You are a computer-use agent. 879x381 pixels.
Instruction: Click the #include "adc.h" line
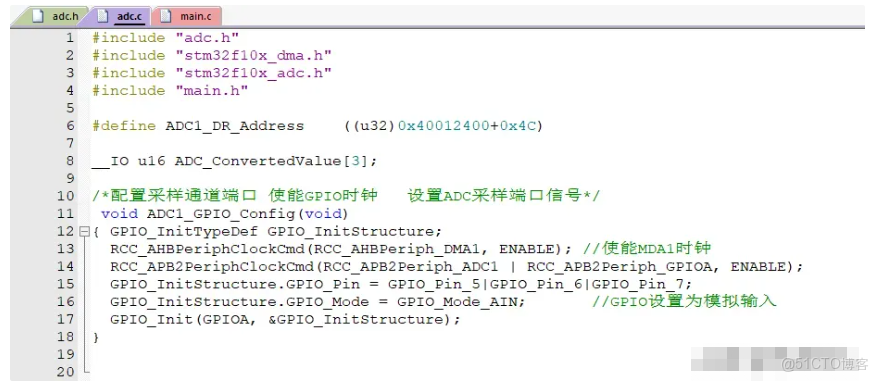tap(166, 38)
